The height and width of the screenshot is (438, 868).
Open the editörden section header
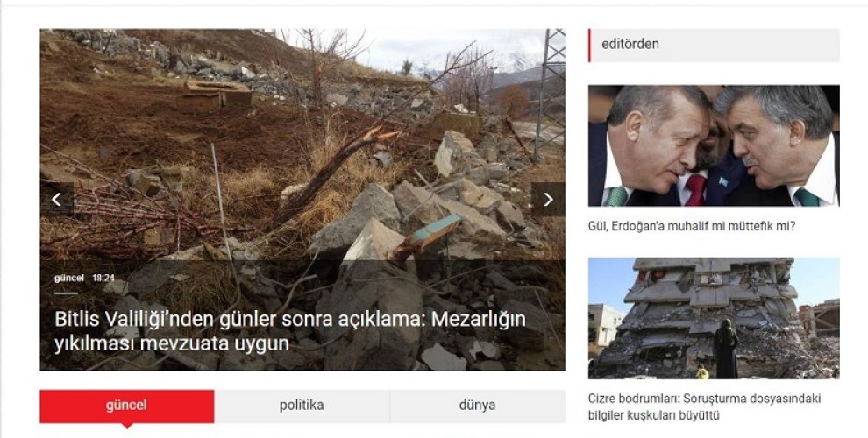point(714,46)
